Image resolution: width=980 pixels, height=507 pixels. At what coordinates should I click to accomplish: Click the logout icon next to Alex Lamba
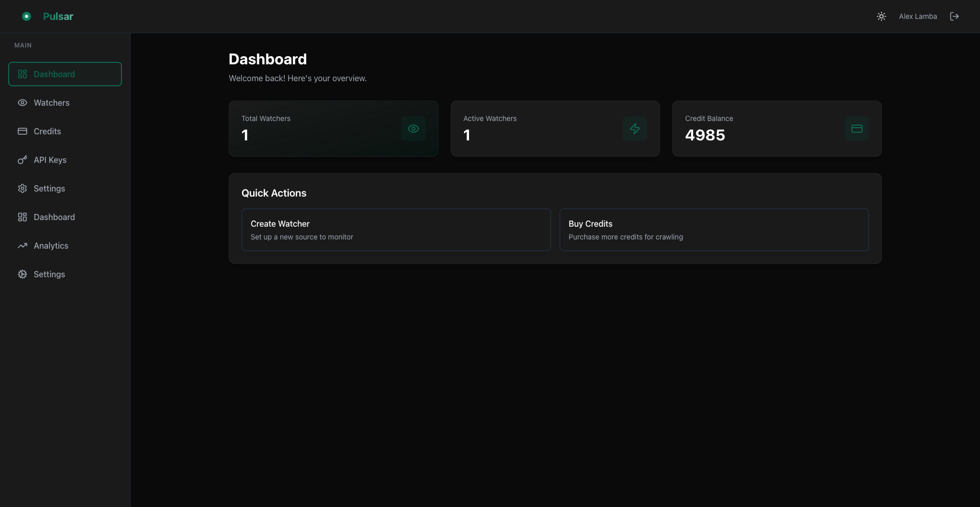[954, 16]
